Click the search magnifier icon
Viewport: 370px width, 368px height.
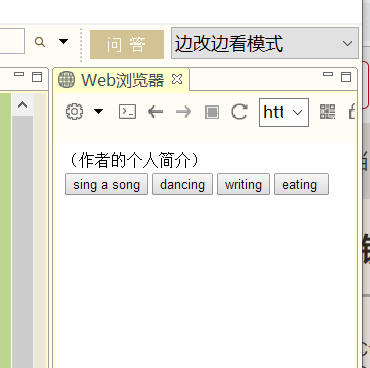40,42
